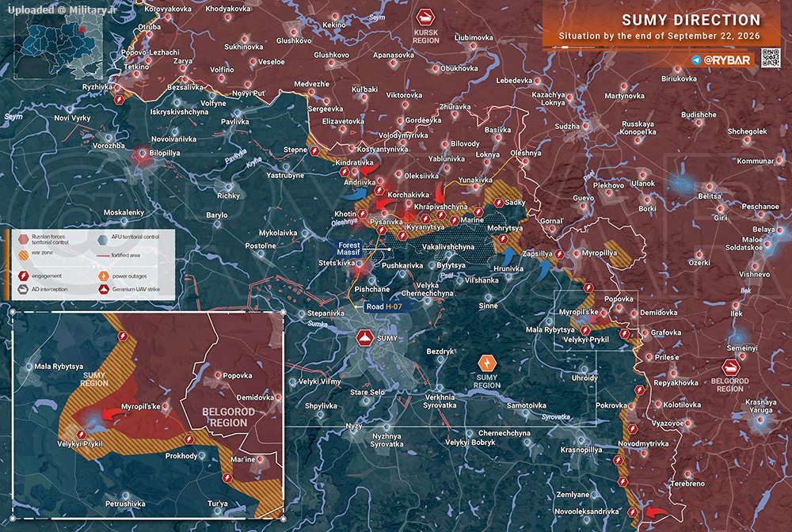
Task: Click the 'Tetkino' settlement label
Action: (136, 66)
